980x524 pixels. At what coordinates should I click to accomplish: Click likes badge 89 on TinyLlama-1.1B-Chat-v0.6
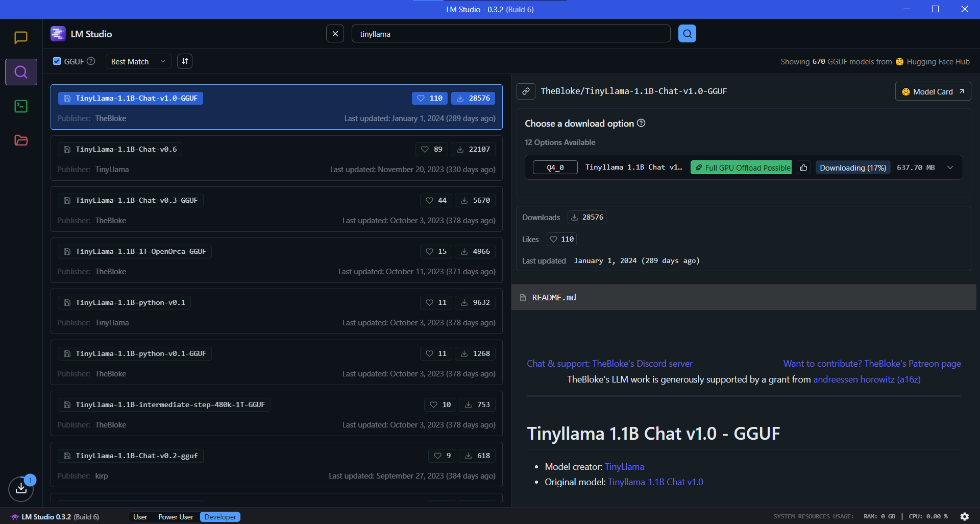(432, 149)
